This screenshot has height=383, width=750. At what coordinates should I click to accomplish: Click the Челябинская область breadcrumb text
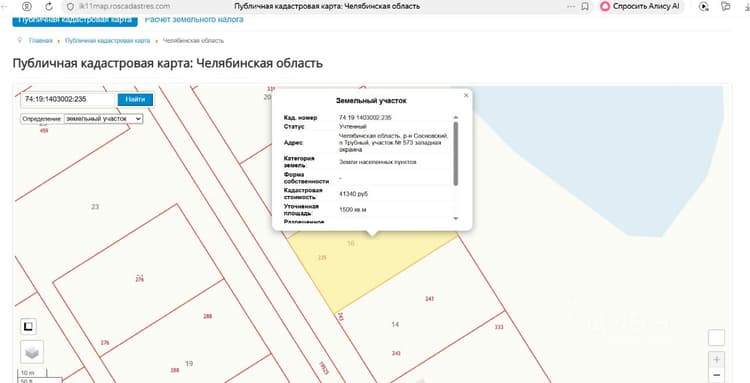[x=193, y=41]
